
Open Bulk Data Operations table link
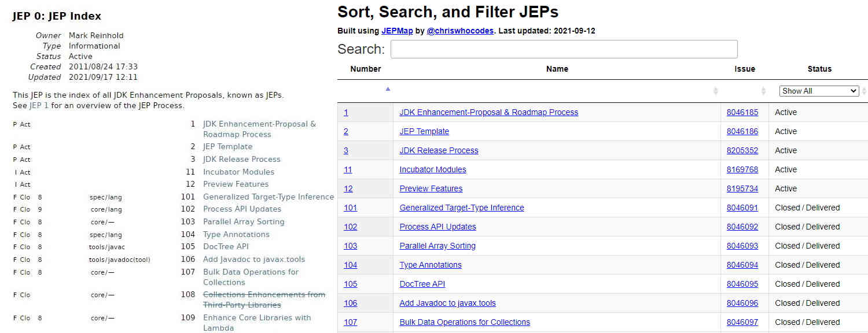tap(464, 322)
